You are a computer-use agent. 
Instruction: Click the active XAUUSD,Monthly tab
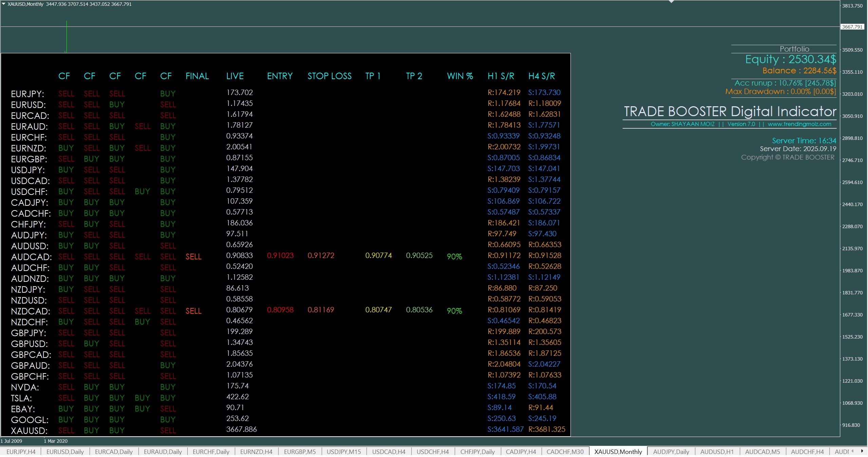618,452
